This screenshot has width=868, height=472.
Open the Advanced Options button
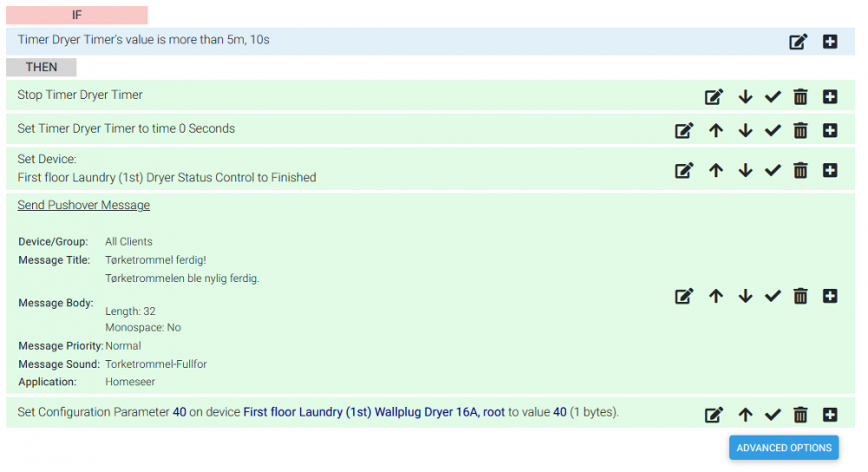click(x=784, y=448)
